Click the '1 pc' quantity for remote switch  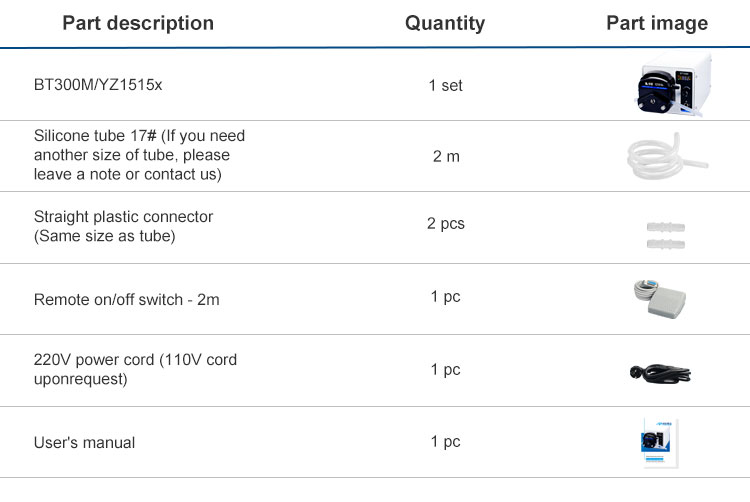pyautogui.click(x=445, y=296)
